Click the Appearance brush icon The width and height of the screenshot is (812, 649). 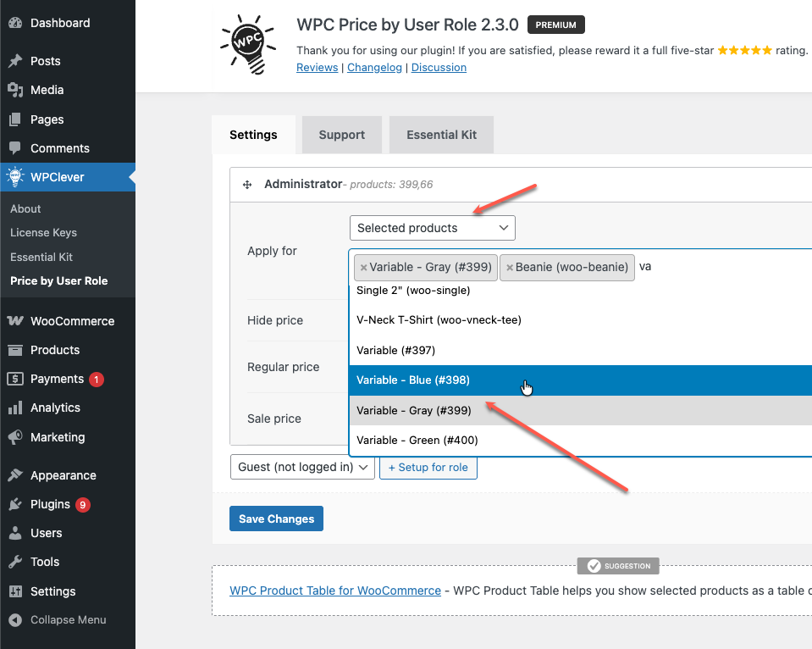[15, 474]
